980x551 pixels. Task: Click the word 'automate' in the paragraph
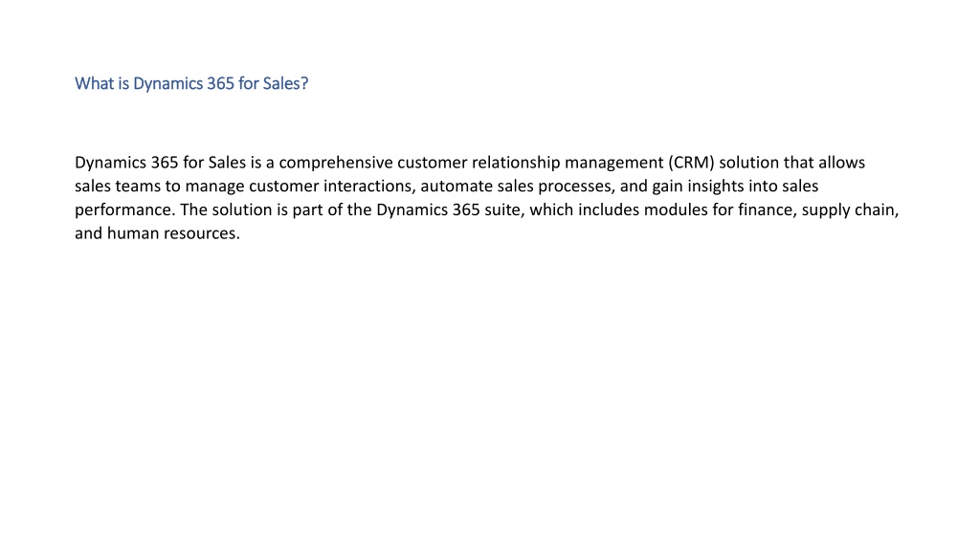[457, 187]
